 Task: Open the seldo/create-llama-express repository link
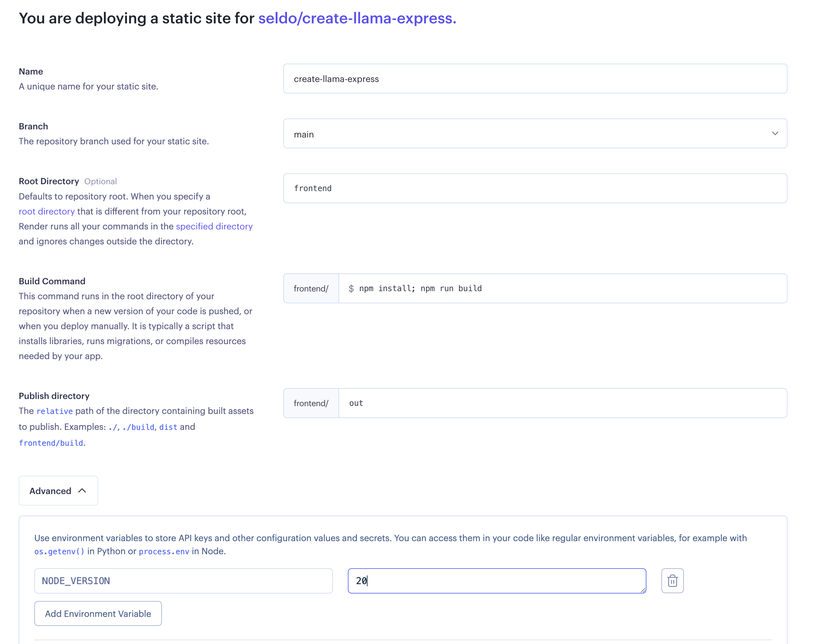click(x=357, y=18)
